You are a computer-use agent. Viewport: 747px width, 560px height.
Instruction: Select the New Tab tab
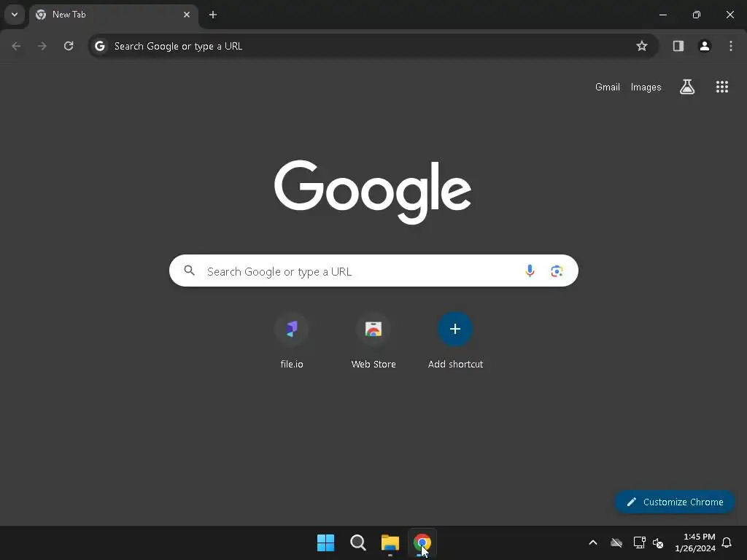coord(113,15)
